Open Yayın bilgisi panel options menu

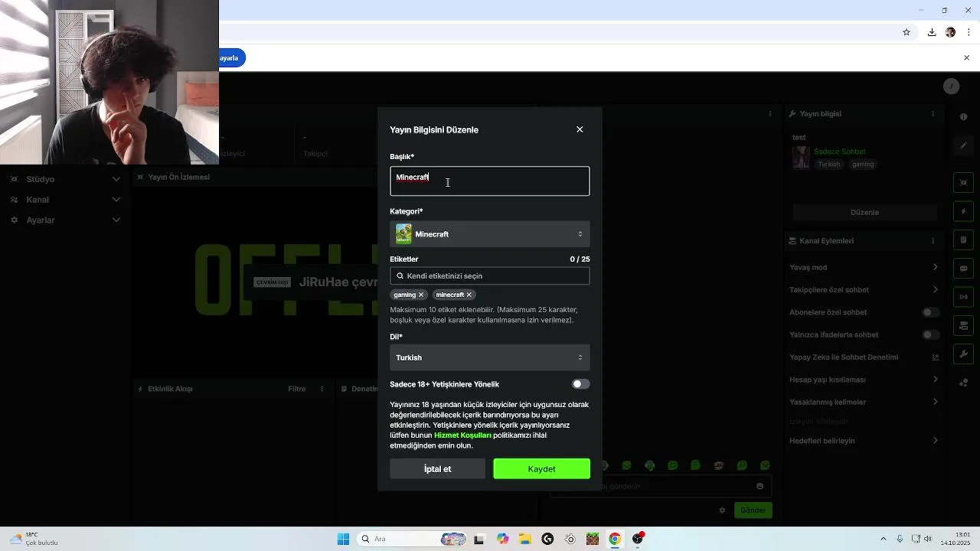933,114
